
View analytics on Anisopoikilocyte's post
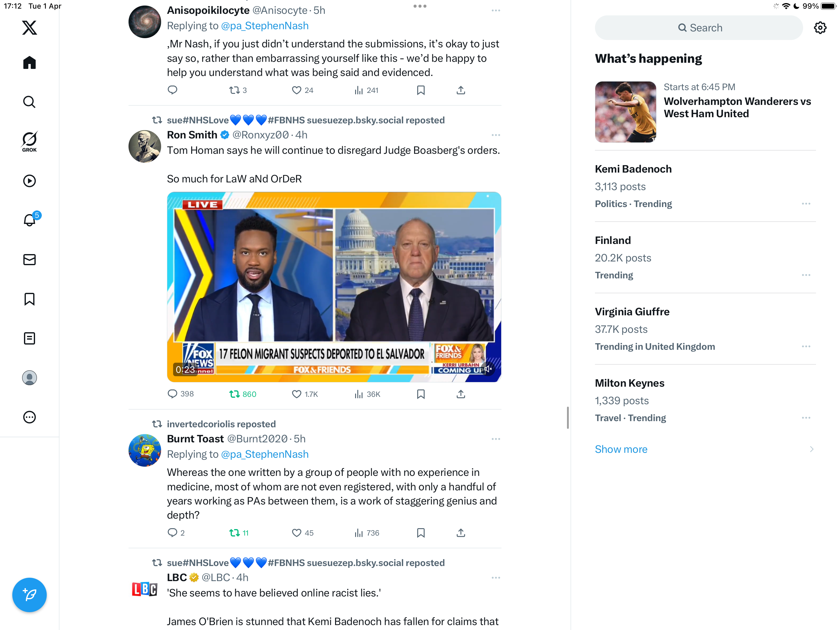pyautogui.click(x=366, y=90)
